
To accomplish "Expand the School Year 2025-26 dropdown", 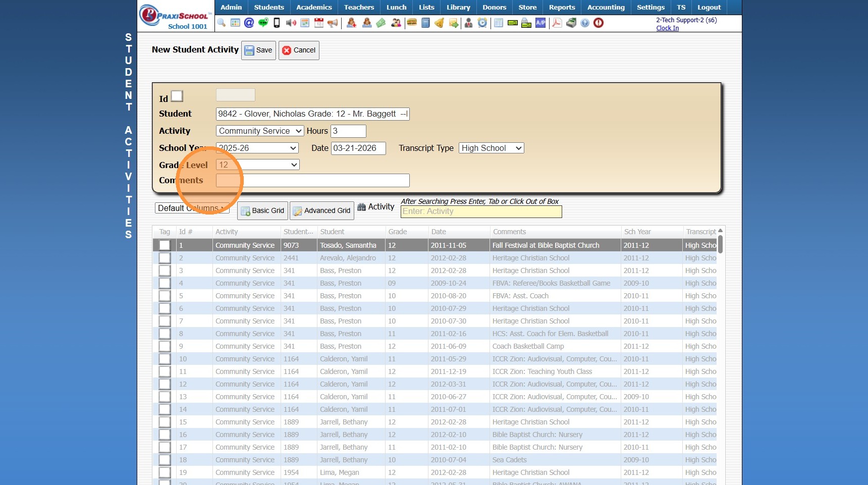I will coord(257,148).
